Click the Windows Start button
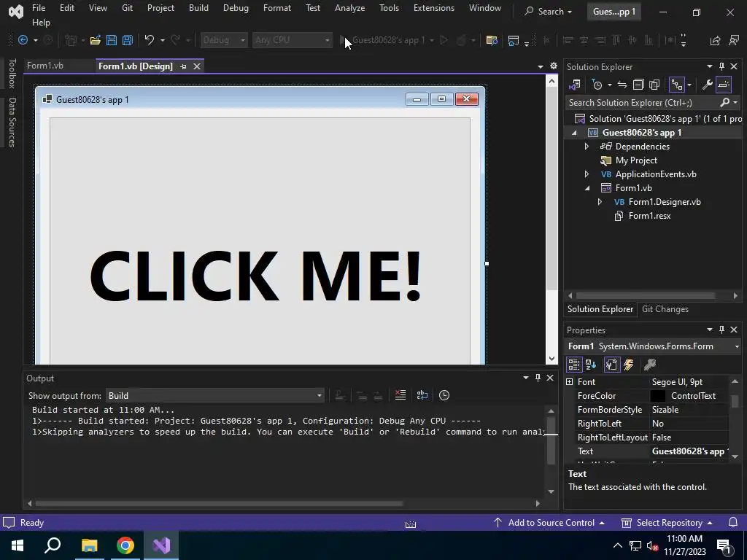The width and height of the screenshot is (747, 560). (x=18, y=545)
